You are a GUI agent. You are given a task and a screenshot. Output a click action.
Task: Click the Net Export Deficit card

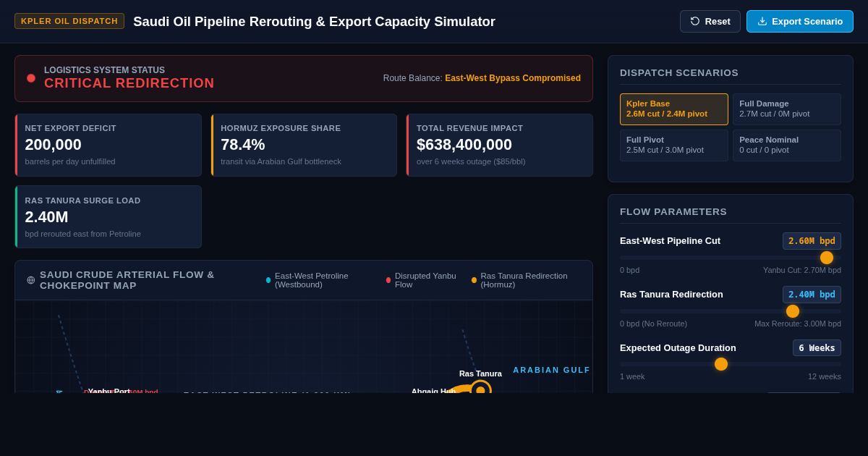pos(108,145)
